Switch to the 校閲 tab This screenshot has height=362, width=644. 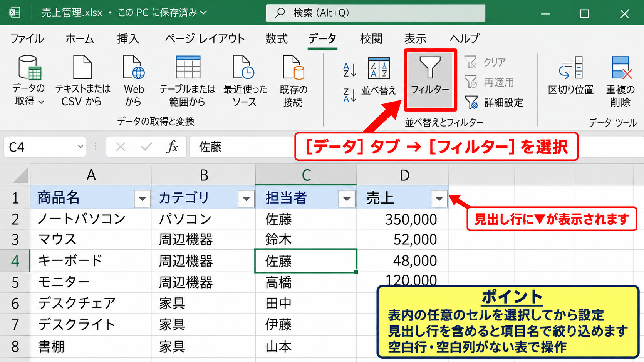[371, 39]
